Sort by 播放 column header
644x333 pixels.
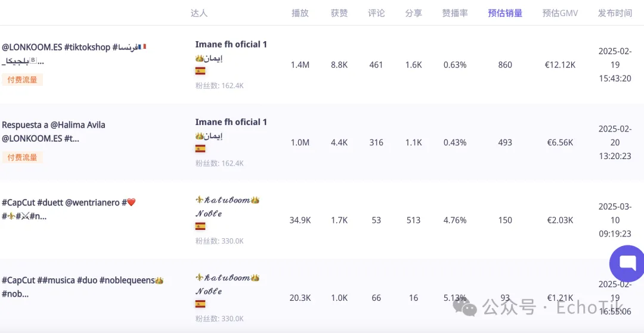point(300,13)
